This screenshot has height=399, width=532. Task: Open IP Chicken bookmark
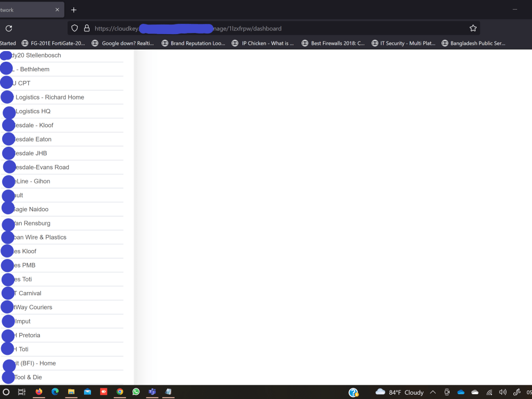[x=263, y=43]
